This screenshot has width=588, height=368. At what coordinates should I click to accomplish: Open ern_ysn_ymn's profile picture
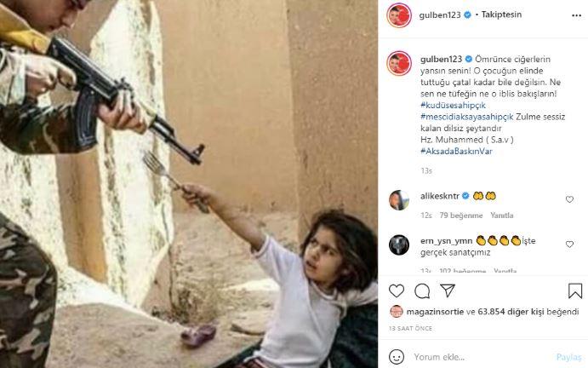tap(399, 244)
